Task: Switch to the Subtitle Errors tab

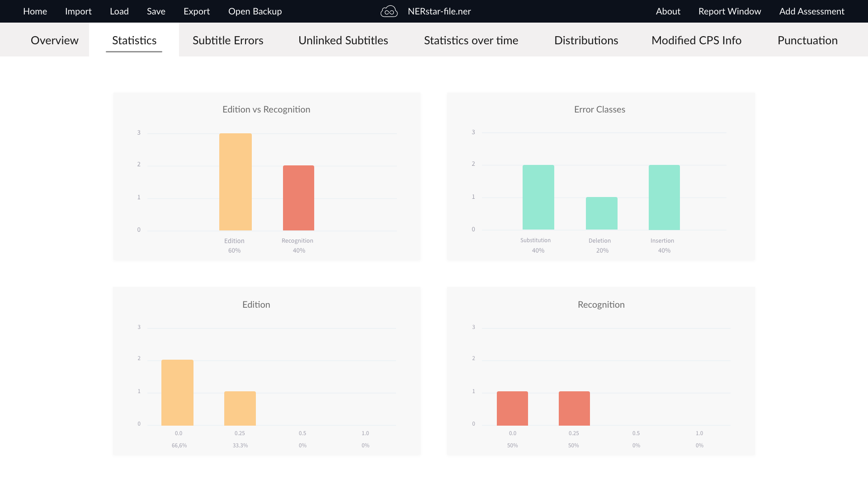Action: click(x=228, y=40)
